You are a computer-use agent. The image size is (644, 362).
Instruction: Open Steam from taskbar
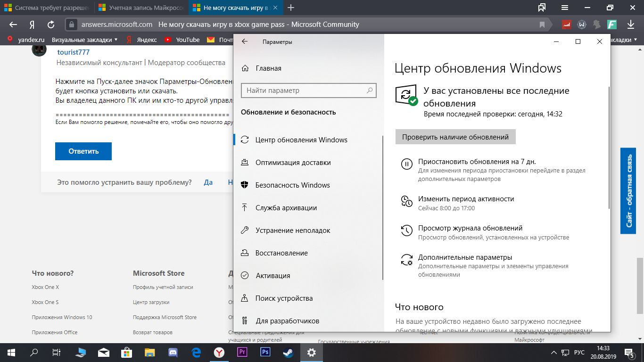tap(288, 353)
